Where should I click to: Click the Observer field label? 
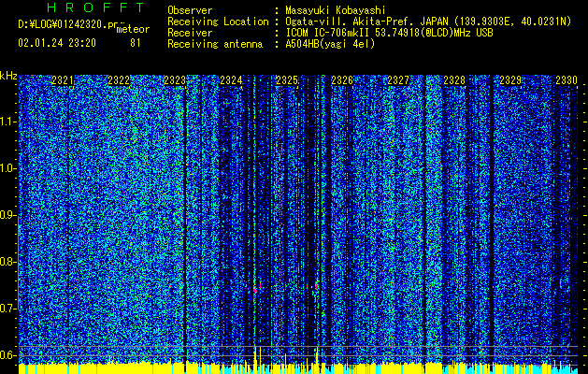point(190,10)
